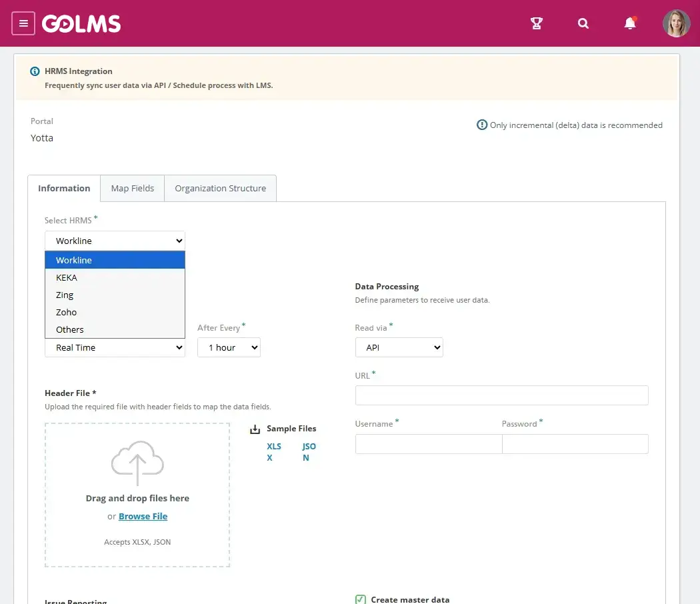The height and width of the screenshot is (604, 700).
Task: Choose Zing from the HRMS list
Action: [x=115, y=295]
